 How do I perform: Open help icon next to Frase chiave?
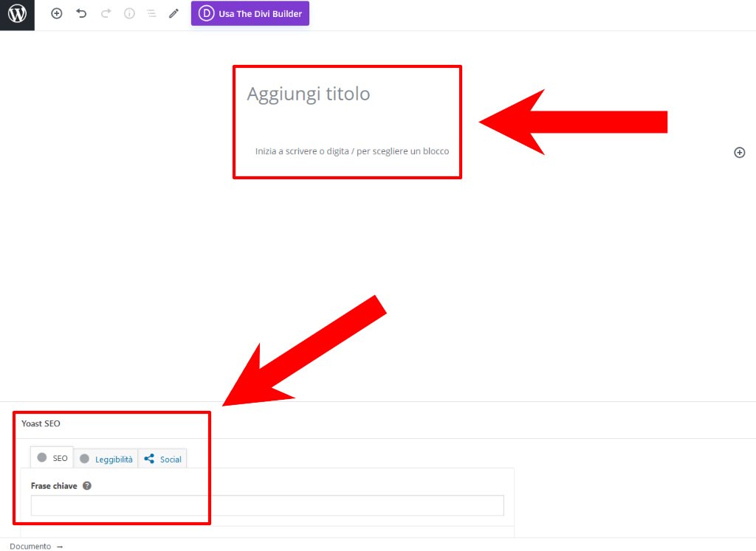tap(87, 485)
